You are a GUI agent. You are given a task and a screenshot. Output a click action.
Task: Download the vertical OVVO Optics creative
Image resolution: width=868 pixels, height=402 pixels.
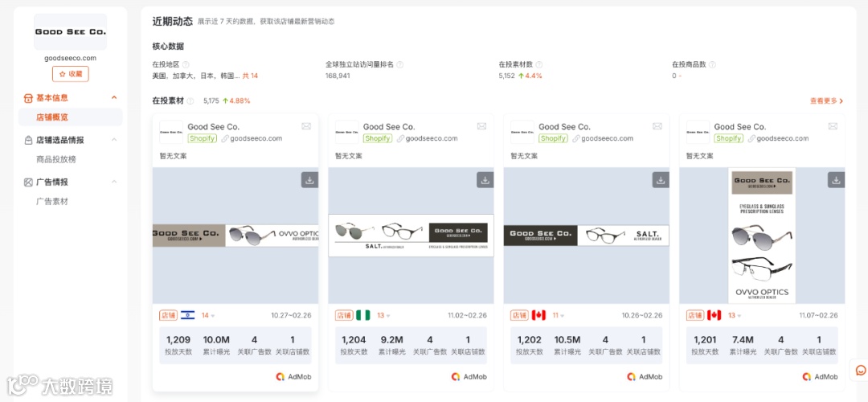click(x=836, y=180)
